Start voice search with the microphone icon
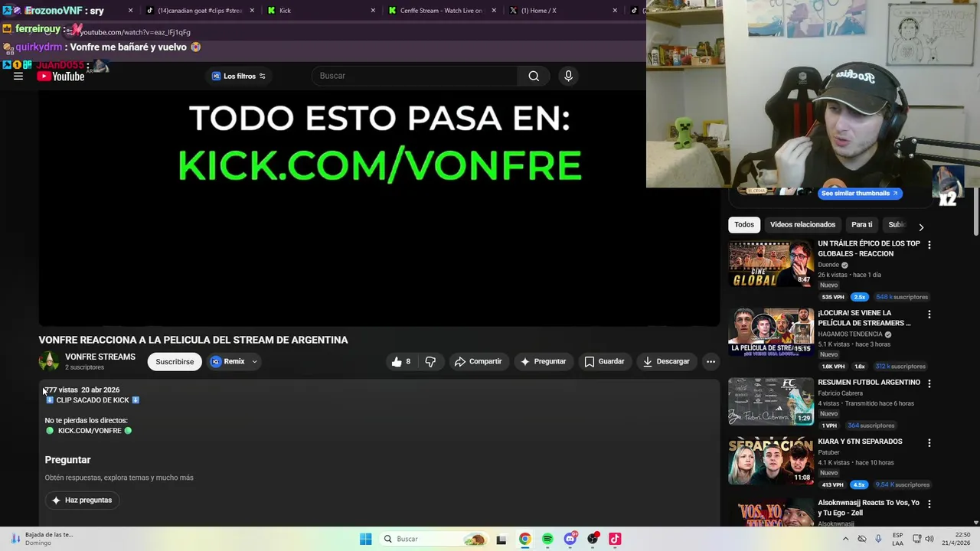The height and width of the screenshot is (551, 980). (x=568, y=76)
